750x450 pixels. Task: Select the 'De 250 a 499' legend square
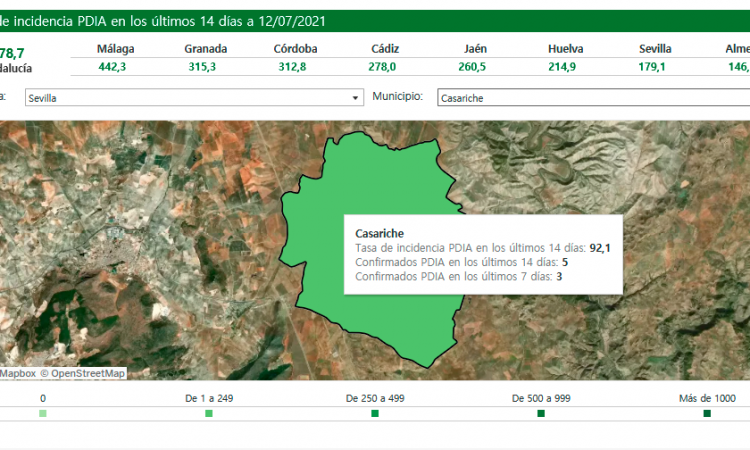pos(375,413)
